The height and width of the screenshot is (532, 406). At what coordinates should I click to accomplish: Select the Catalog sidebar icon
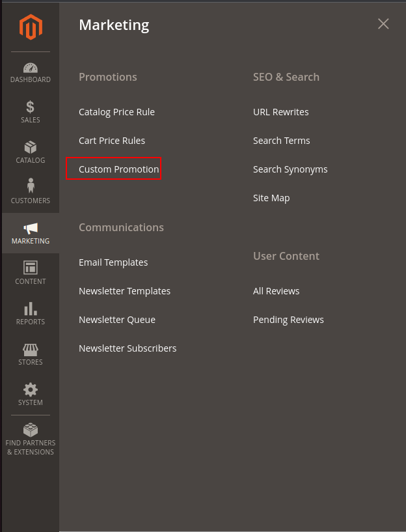[x=30, y=148]
